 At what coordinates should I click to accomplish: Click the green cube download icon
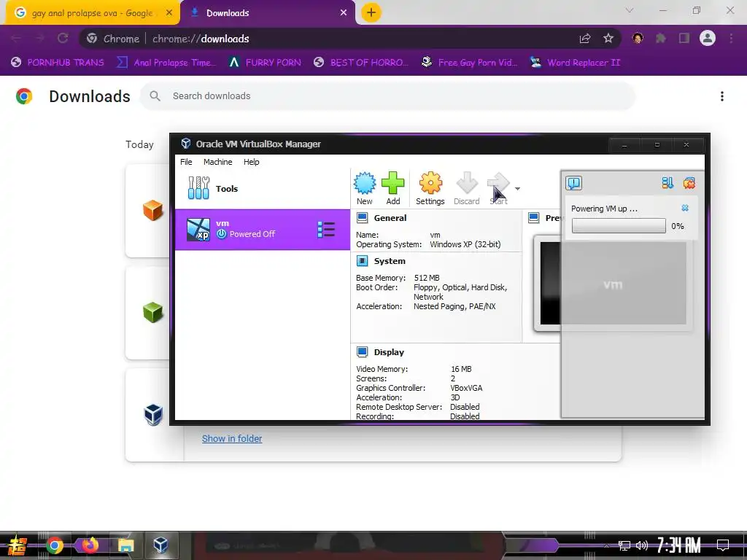tap(153, 312)
